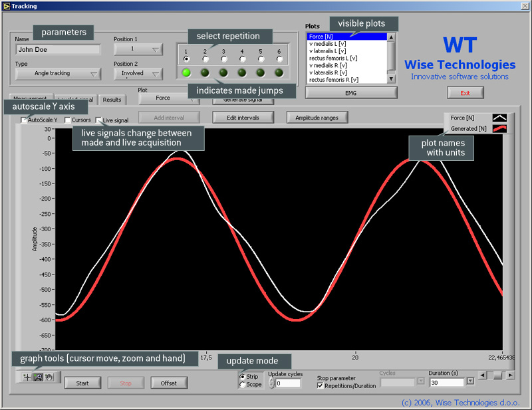This screenshot has height=410, width=532.
Task: Select rectus femoris R [v] plot
Action: pyautogui.click(x=346, y=80)
